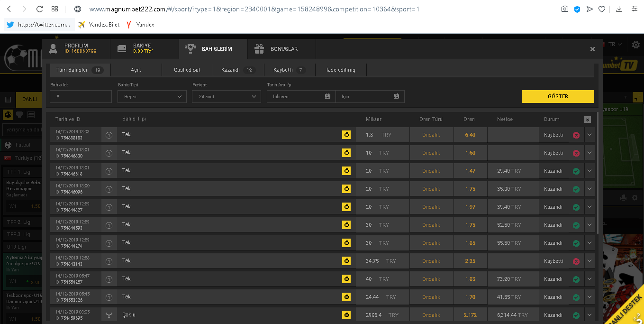Show İade edilmiş bets
The width and height of the screenshot is (644, 324).
click(341, 70)
